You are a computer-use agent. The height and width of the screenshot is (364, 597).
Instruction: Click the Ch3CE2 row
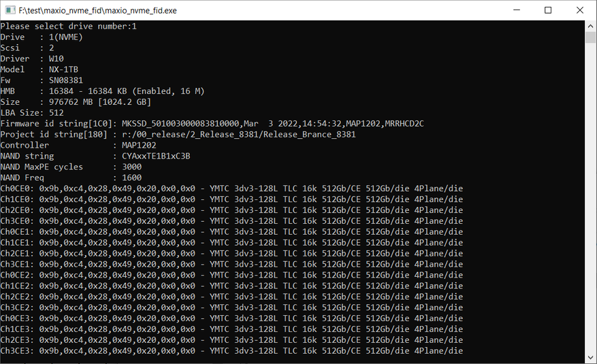click(232, 308)
